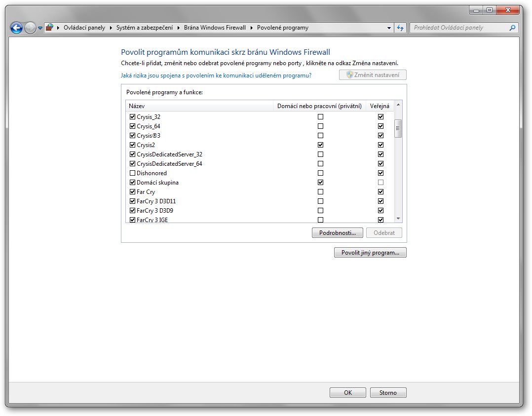Click the Prohledat Ovládací panely search field

(459, 28)
